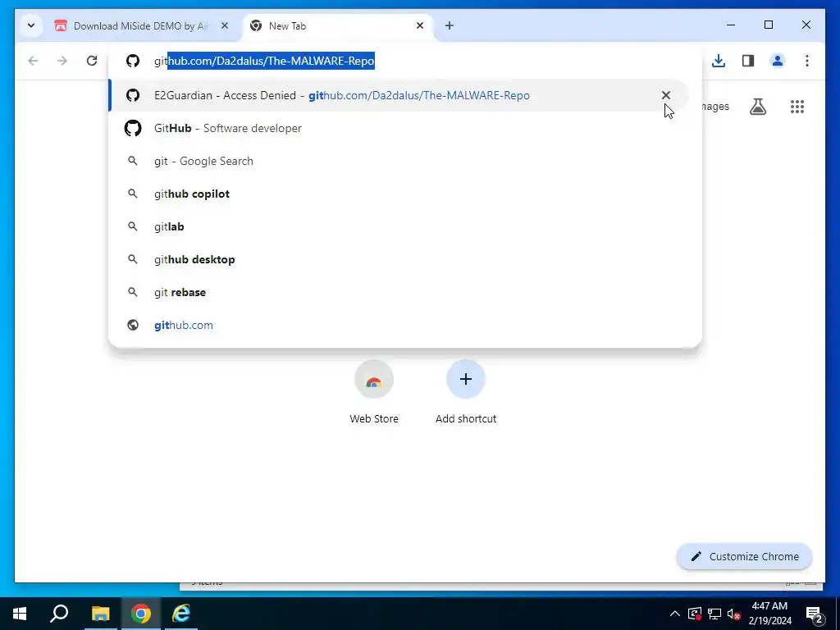The image size is (840, 630).
Task: Select 'github desktop' suggestion
Action: point(399,259)
